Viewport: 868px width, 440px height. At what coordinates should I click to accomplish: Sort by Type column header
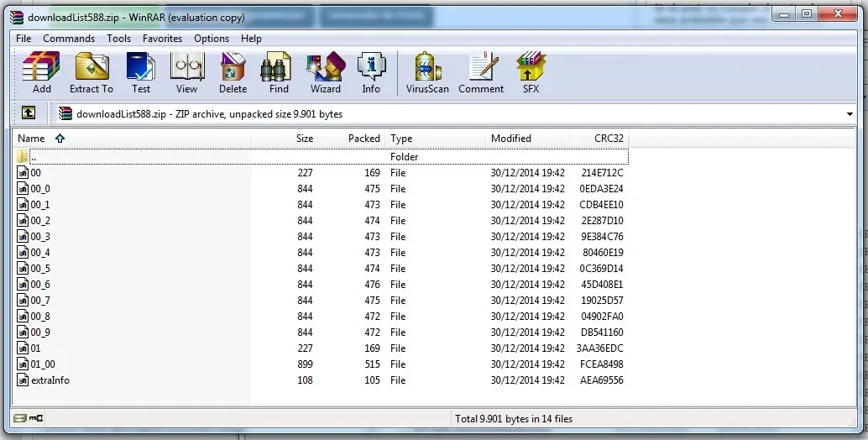(436, 139)
